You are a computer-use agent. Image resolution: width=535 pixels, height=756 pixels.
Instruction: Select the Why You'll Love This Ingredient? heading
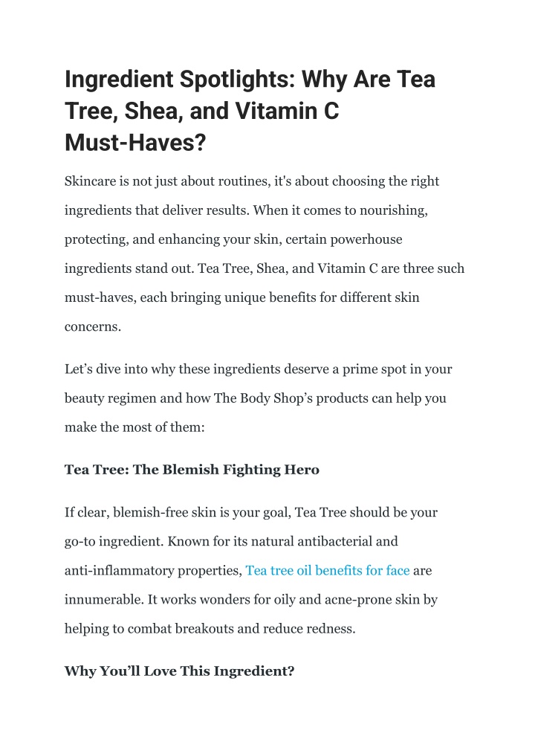coord(179,671)
